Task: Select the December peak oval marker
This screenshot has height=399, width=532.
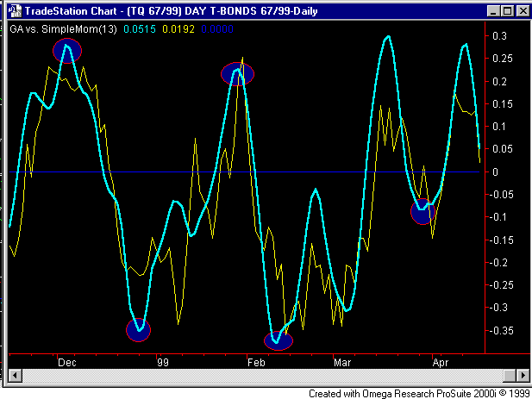Action: pyautogui.click(x=67, y=50)
